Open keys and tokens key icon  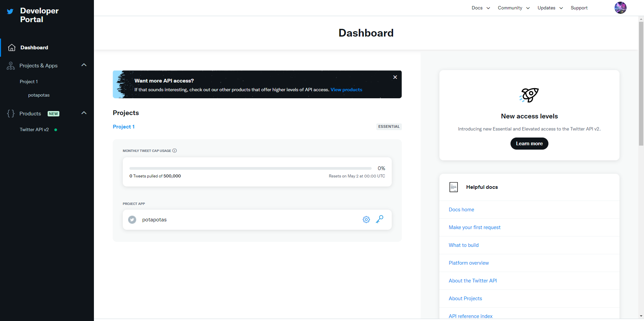tap(380, 219)
